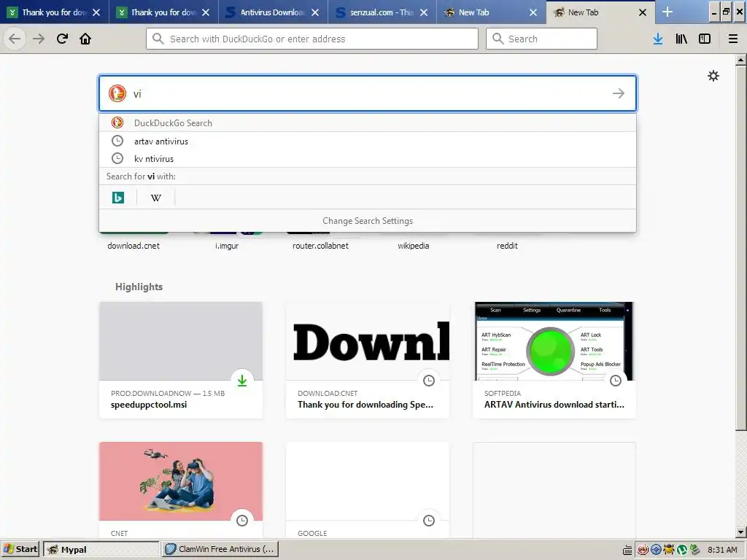Switch to the Antivirus Download tab

tap(273, 12)
